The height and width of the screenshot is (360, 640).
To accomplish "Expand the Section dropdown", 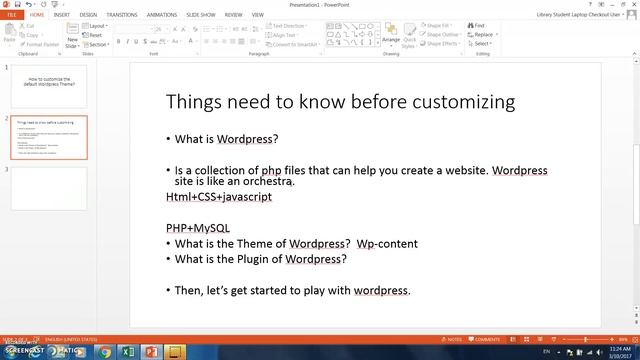I will point(96,44).
